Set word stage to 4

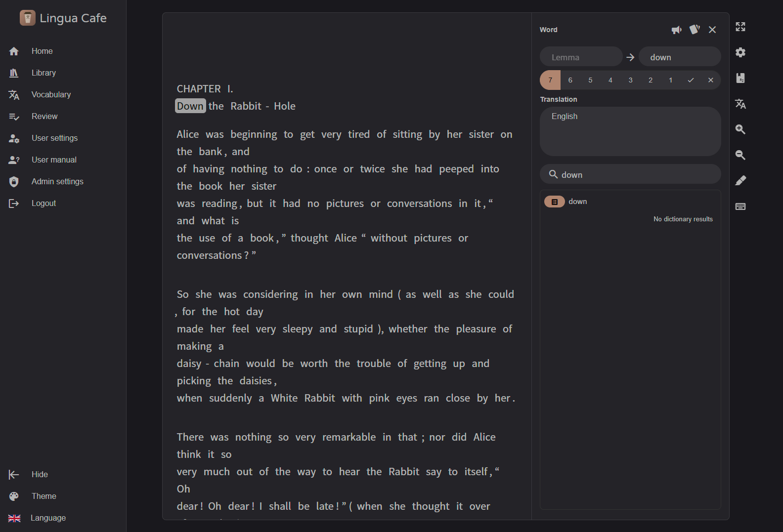pyautogui.click(x=610, y=80)
